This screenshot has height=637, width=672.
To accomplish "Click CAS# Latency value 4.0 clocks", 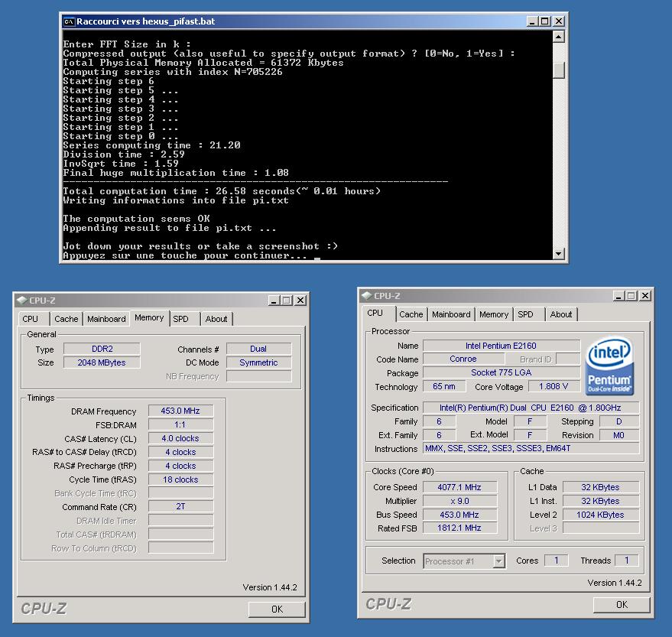I will [x=180, y=438].
